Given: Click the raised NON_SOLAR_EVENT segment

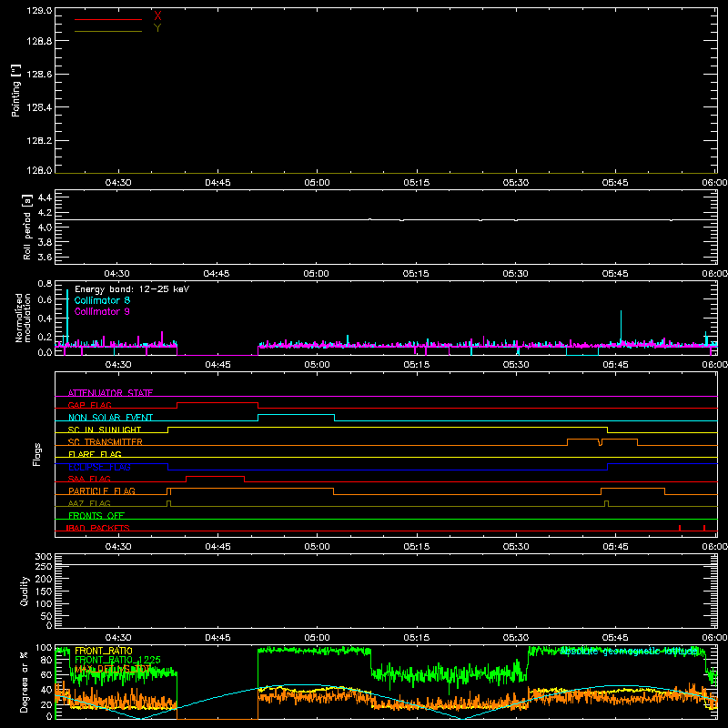Looking at the screenshot, I should [297, 415].
